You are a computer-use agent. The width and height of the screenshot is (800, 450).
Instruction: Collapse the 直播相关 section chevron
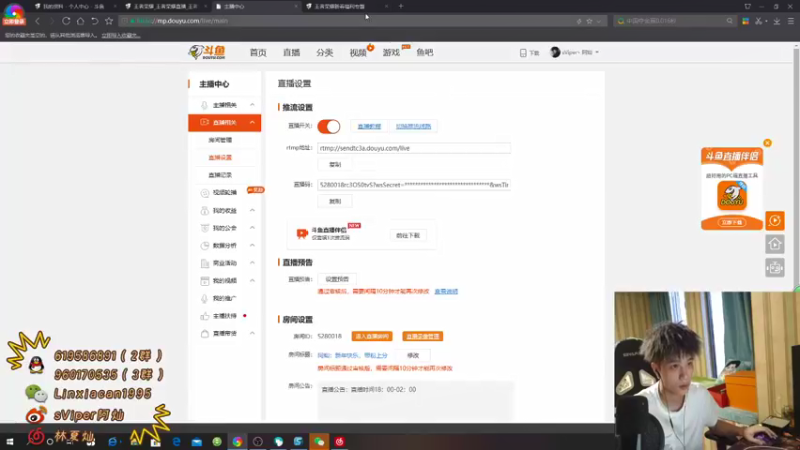click(x=252, y=122)
